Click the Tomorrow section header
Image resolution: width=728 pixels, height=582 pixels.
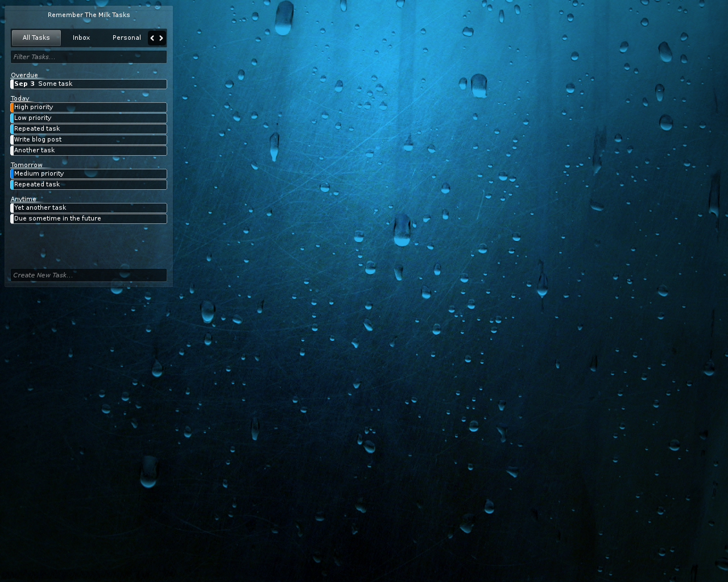point(27,165)
